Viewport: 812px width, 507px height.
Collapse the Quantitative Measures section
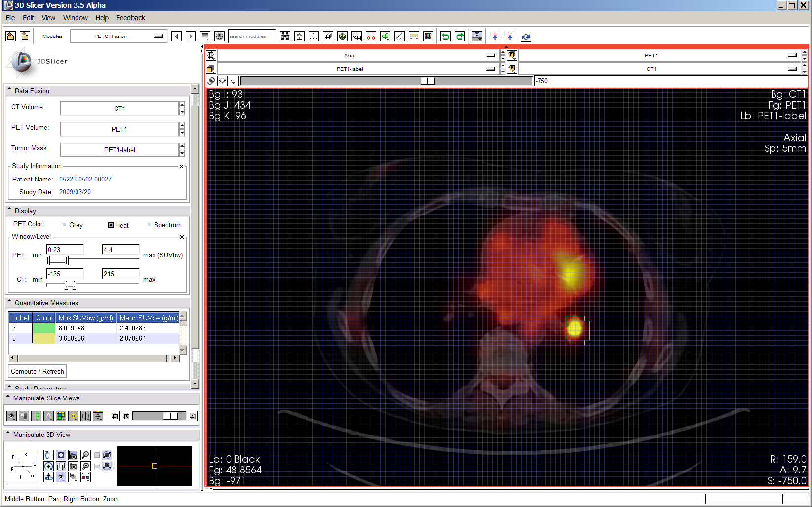9,303
